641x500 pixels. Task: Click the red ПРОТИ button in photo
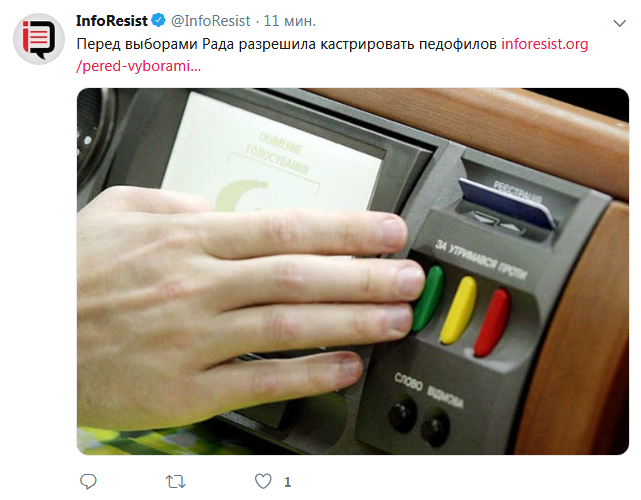click(493, 322)
